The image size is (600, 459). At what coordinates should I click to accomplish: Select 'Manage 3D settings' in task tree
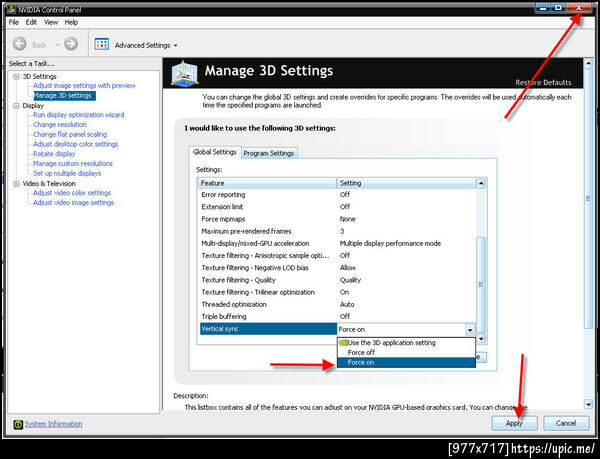(64, 96)
